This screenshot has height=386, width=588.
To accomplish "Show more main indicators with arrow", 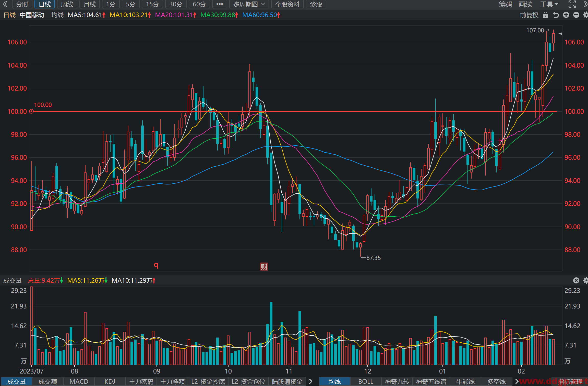I will click(x=517, y=381).
